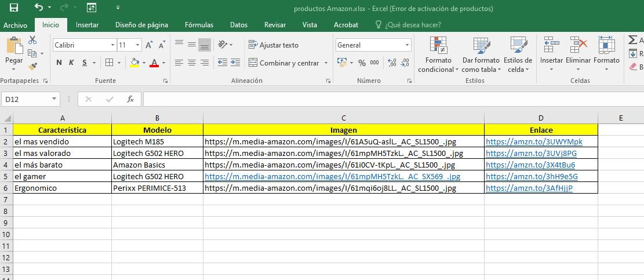The height and width of the screenshot is (280, 644).
Task: Click the Increase Font Size icon
Action: (x=149, y=45)
